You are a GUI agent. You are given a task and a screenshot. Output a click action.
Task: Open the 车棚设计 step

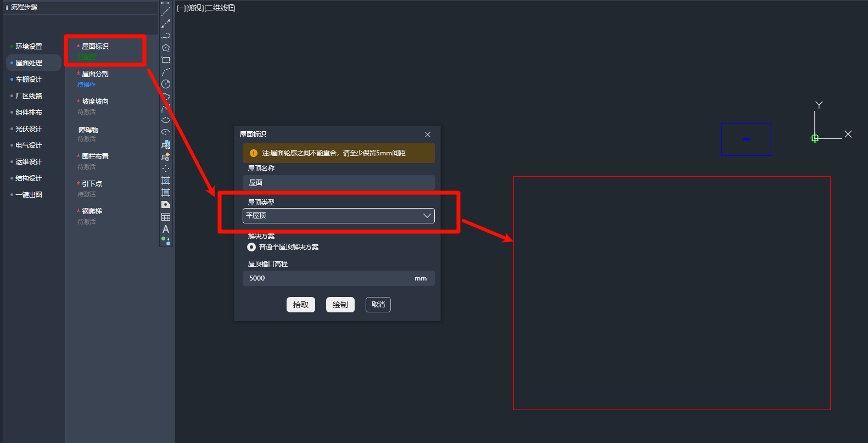(x=29, y=80)
